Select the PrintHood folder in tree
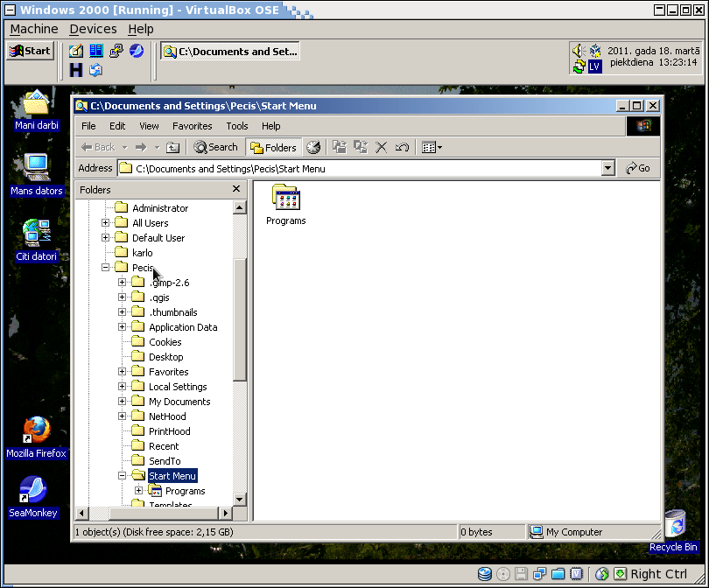The height and width of the screenshot is (588, 709). (170, 431)
